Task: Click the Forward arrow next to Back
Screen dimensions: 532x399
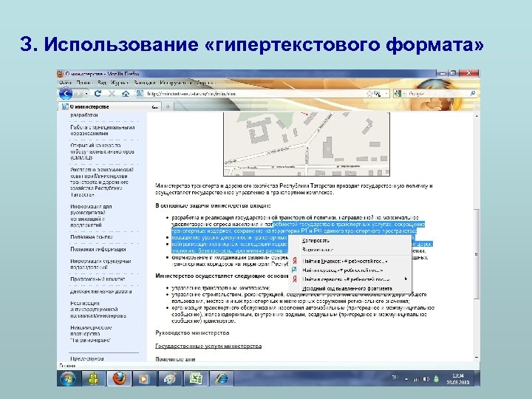Action: click(x=79, y=93)
